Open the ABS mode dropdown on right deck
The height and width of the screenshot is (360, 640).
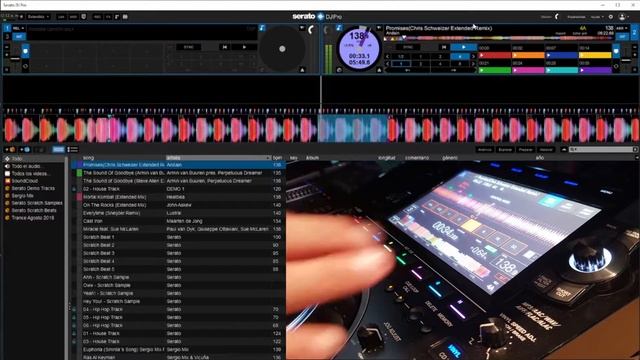click(x=622, y=28)
